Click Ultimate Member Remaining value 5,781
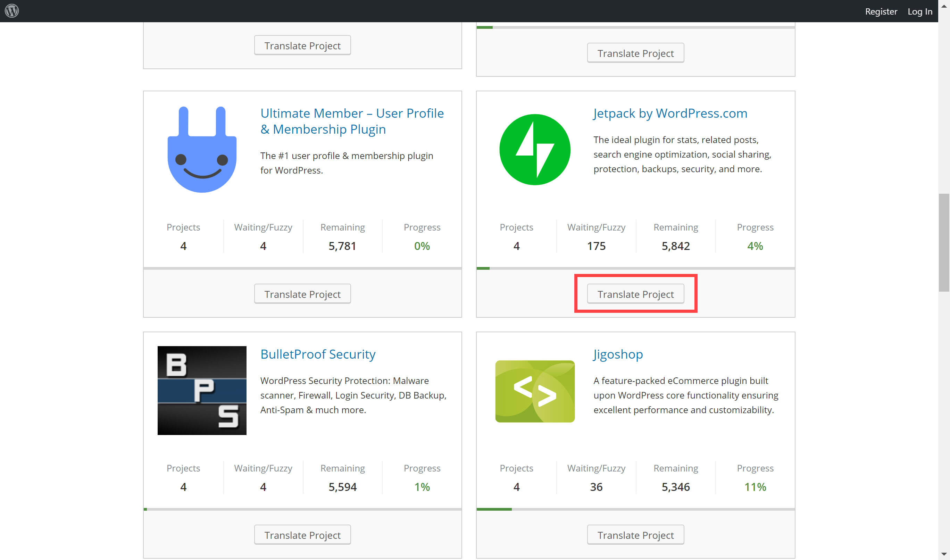Image resolution: width=950 pixels, height=560 pixels. 342,246
